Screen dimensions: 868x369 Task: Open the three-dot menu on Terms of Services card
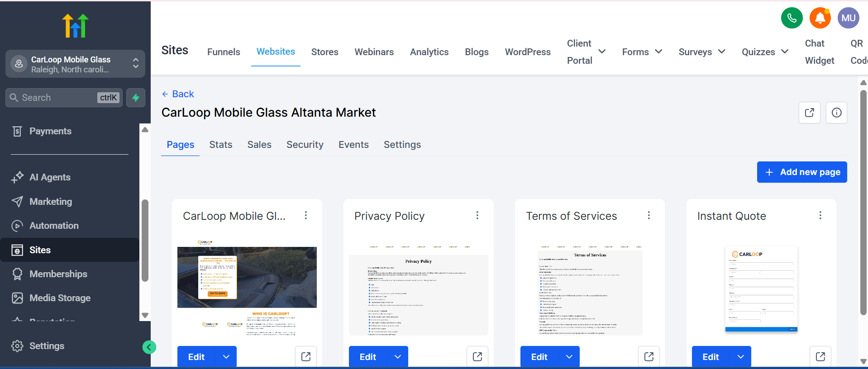click(x=649, y=215)
